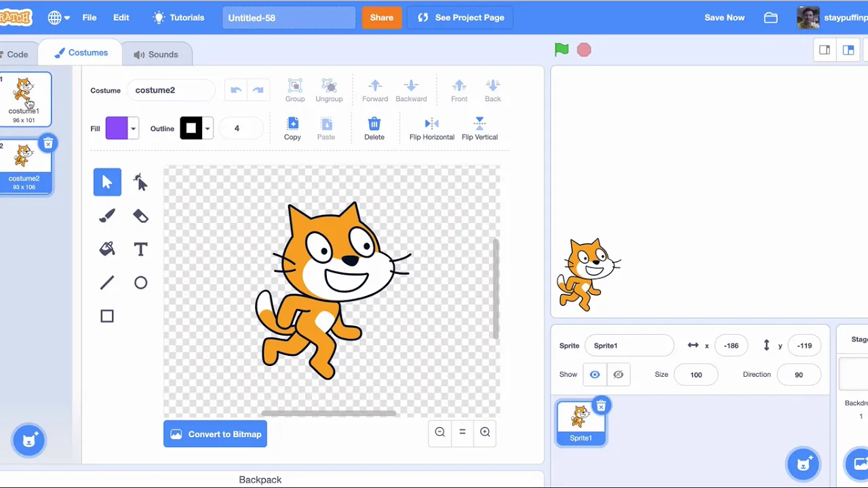Edit the costume name field
Image resolution: width=868 pixels, height=488 pixels.
pyautogui.click(x=171, y=90)
